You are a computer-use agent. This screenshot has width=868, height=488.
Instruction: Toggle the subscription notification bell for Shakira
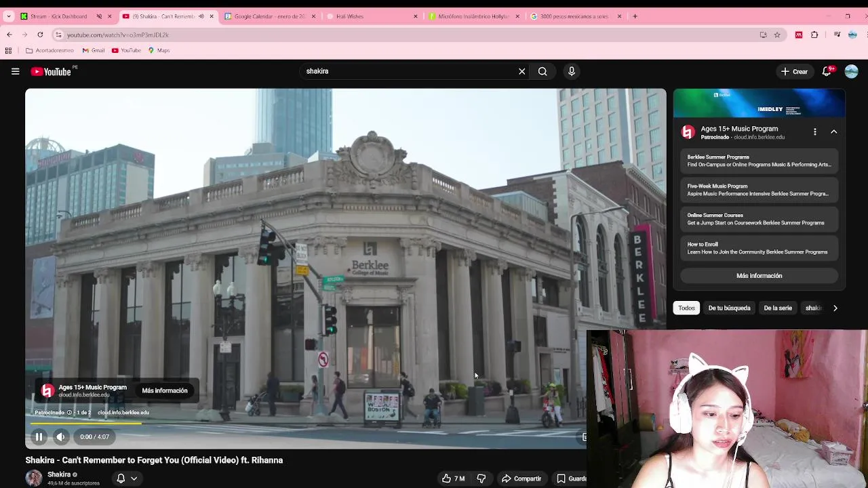pyautogui.click(x=121, y=479)
